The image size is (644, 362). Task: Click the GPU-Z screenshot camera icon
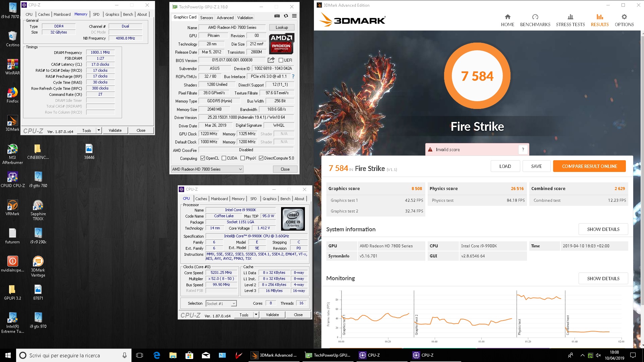pos(277,16)
